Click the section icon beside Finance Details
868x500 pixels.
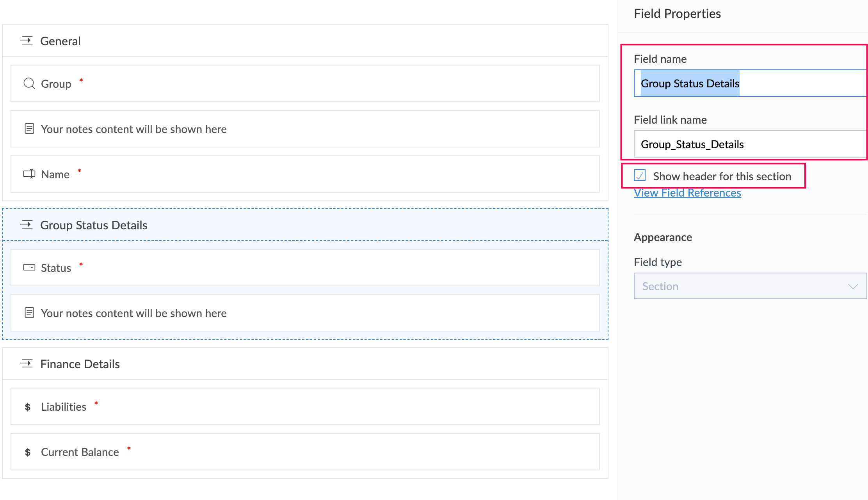27,363
